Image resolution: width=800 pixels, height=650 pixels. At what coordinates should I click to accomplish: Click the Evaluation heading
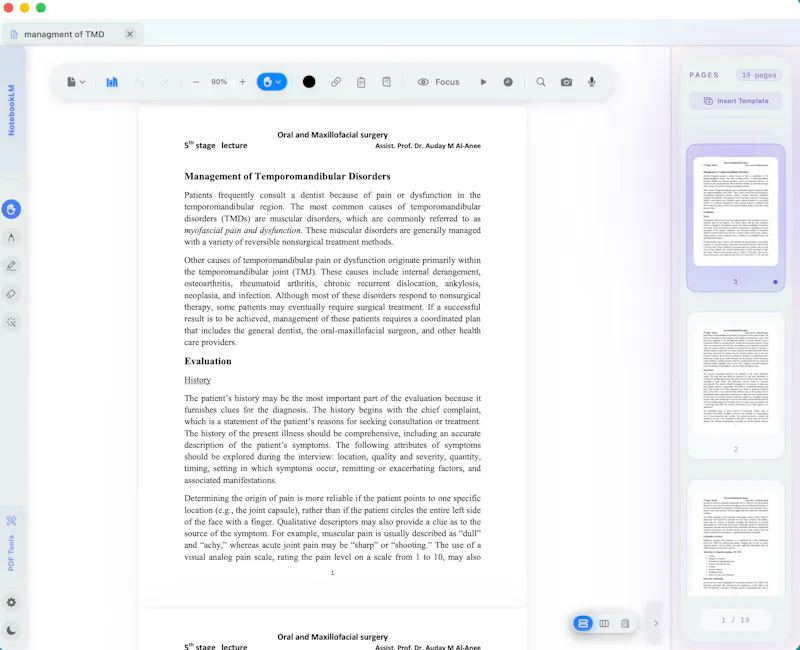[208, 361]
